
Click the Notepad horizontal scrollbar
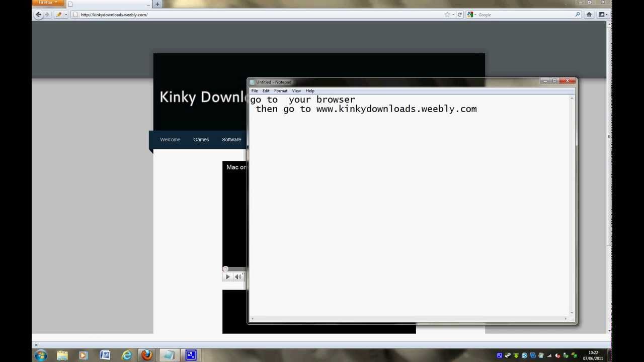click(x=409, y=318)
